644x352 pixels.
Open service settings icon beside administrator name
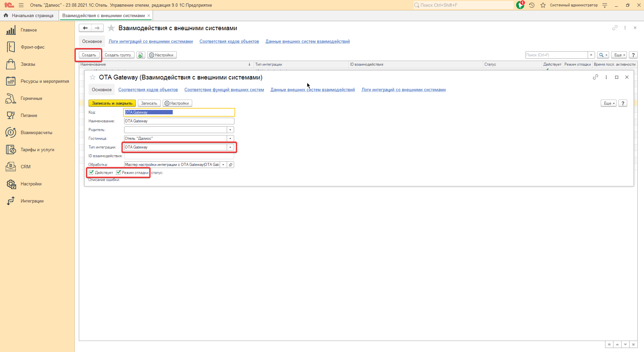coord(605,5)
